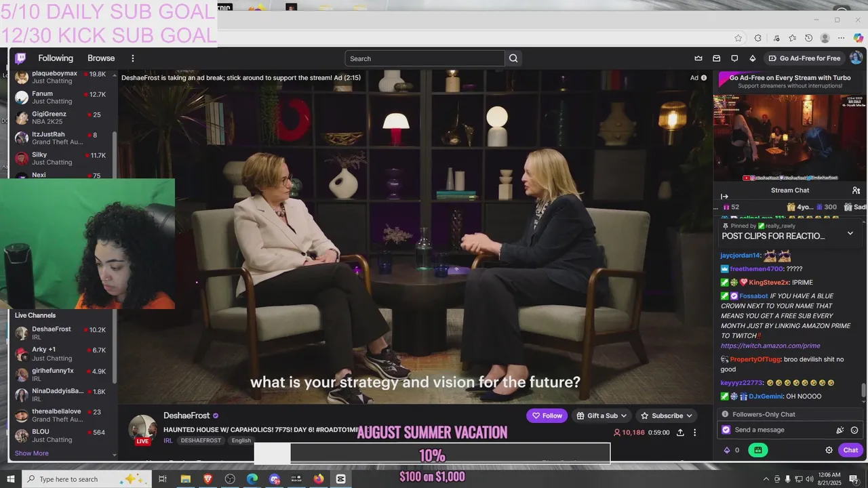Open the Power-ups celebration icon in chat box
Viewport: 868px width, 488px height.
click(x=840, y=430)
